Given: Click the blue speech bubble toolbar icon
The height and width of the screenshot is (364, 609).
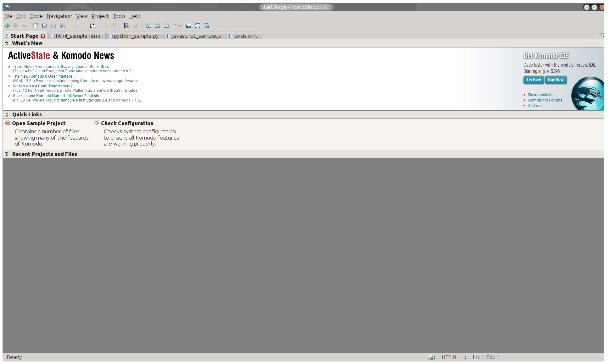Looking at the screenshot, I should [189, 26].
